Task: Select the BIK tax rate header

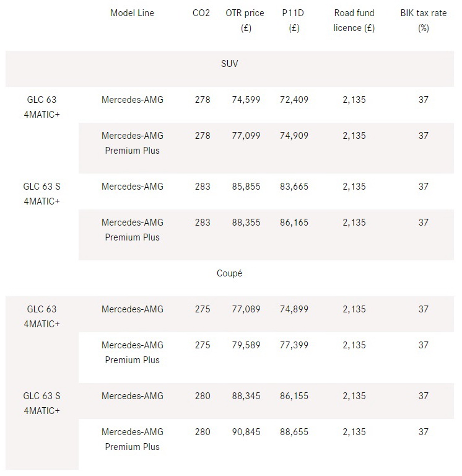Action: pos(423,20)
